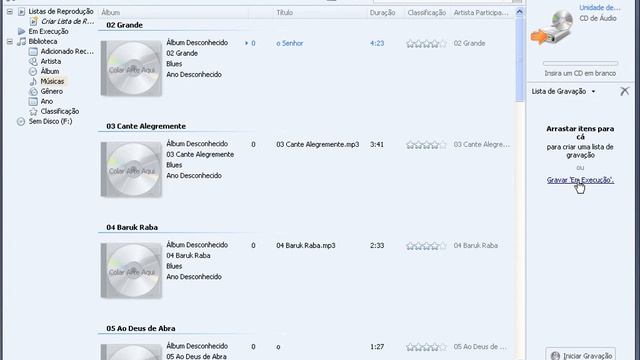Select the '04 Baruk Raba.mp3' track title
This screenshot has height=360, width=640.
tap(306, 246)
